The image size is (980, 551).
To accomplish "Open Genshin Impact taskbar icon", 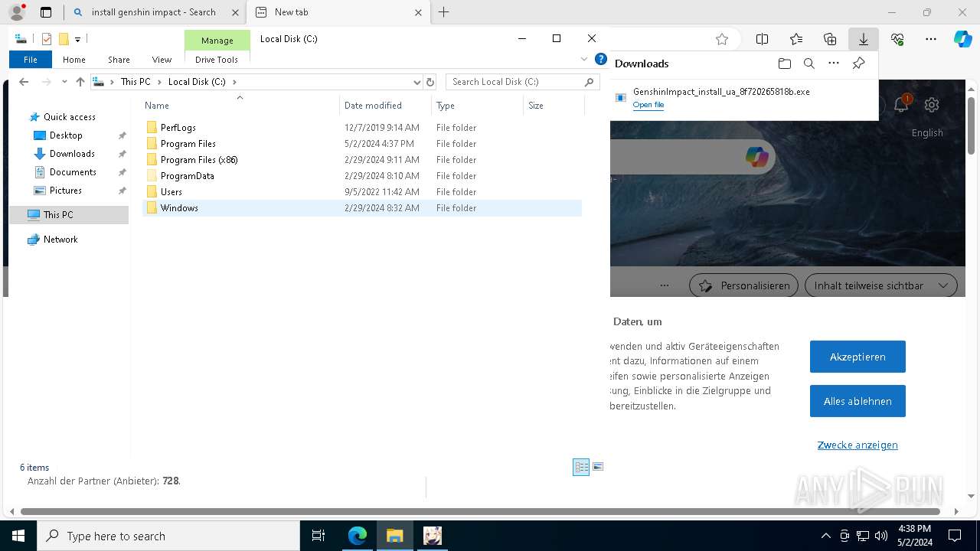I will pos(433,536).
